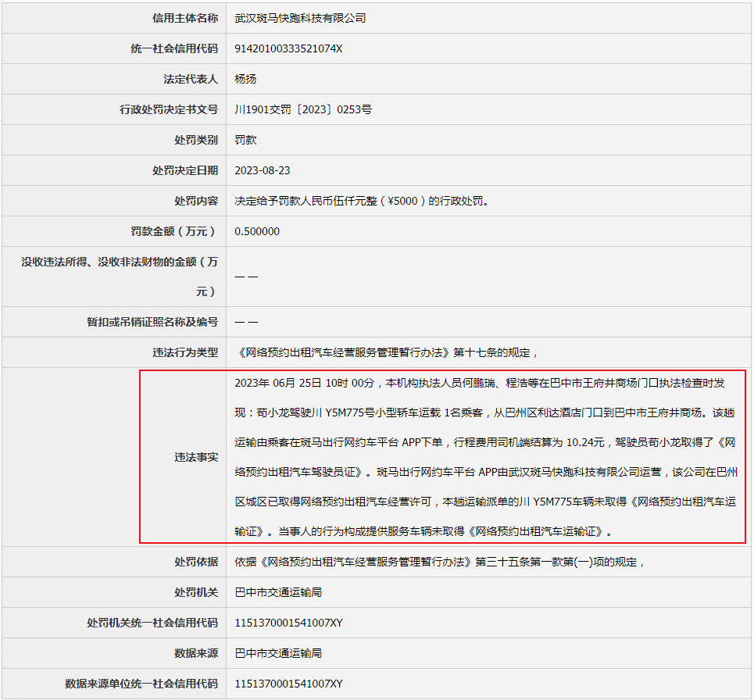This screenshot has height=700, width=754.
Task: Click the label 处罚类别
Action: tap(196, 140)
